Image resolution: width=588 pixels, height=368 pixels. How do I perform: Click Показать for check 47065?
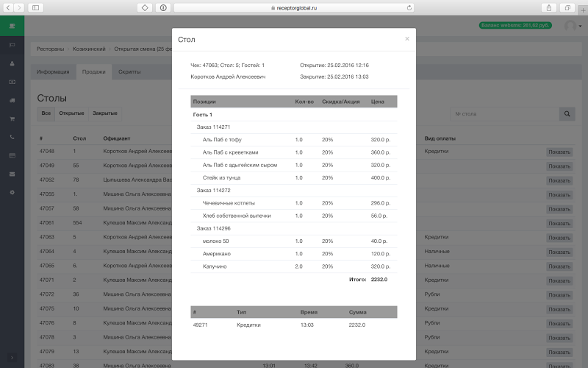pos(559,266)
